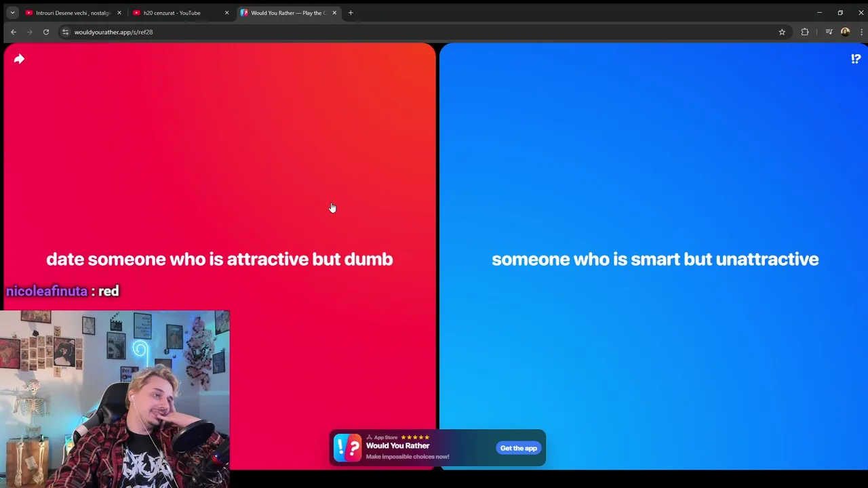Click the share arrow icon on red panel
This screenshot has width=868, height=488.
pos(19,59)
